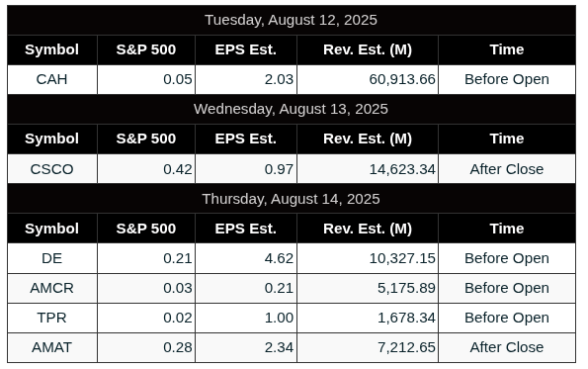Click DE revenue estimate 10,327.15
588x369 pixels.
402,258
